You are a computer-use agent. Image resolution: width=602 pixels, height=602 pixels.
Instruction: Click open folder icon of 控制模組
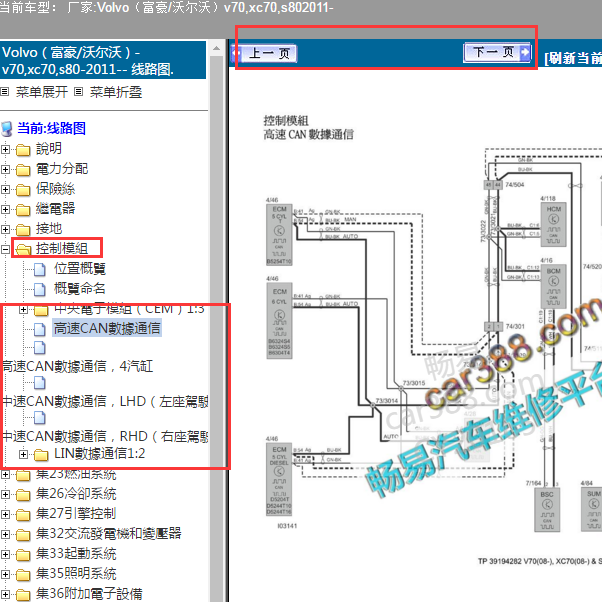point(23,250)
